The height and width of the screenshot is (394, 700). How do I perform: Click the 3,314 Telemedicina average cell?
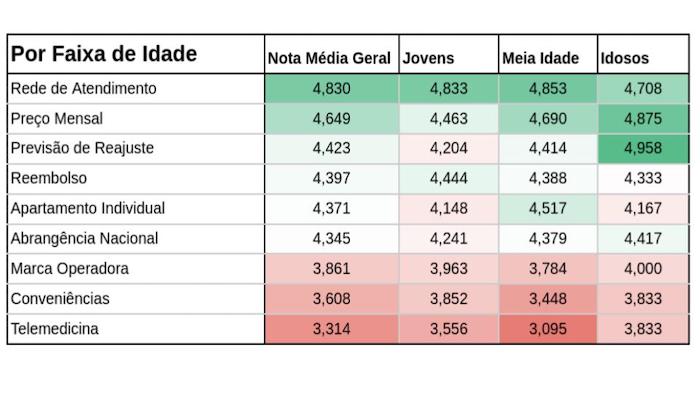(332, 329)
